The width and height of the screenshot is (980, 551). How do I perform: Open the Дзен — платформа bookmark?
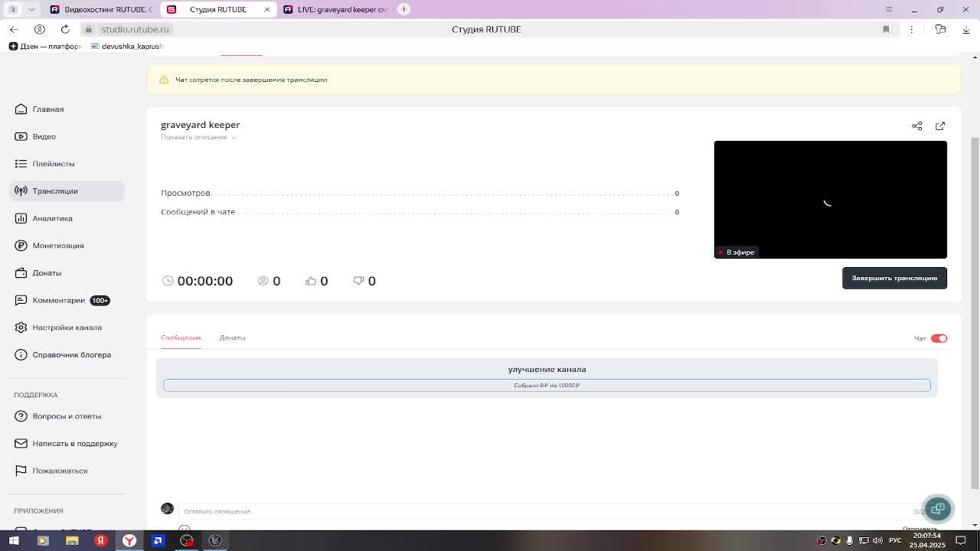(44, 46)
